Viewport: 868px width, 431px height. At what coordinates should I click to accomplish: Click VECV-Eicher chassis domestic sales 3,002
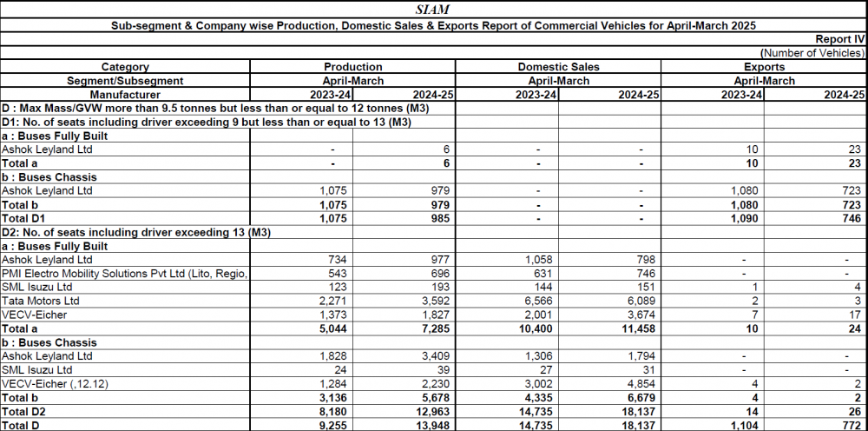coord(540,384)
